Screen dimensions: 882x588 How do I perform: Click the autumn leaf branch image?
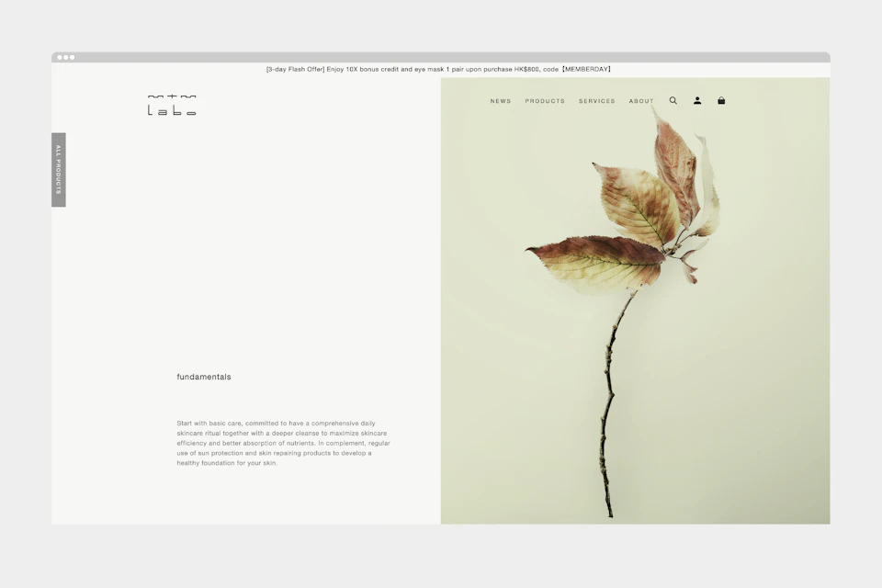(635, 301)
